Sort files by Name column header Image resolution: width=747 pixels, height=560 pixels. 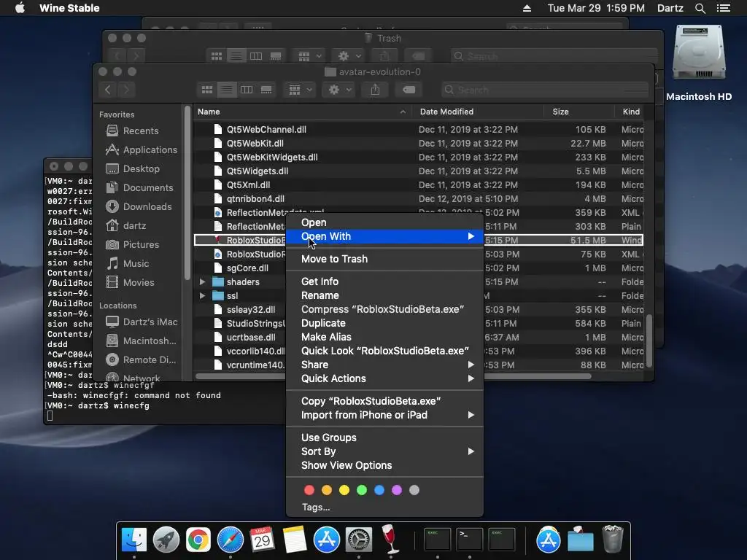(x=303, y=112)
